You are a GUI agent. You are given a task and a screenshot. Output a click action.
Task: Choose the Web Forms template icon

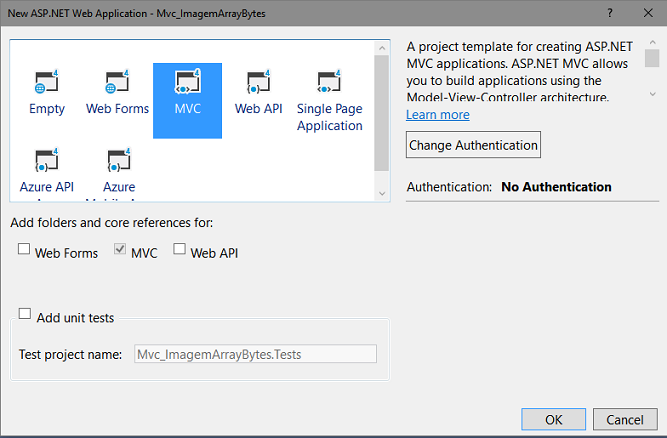(117, 81)
